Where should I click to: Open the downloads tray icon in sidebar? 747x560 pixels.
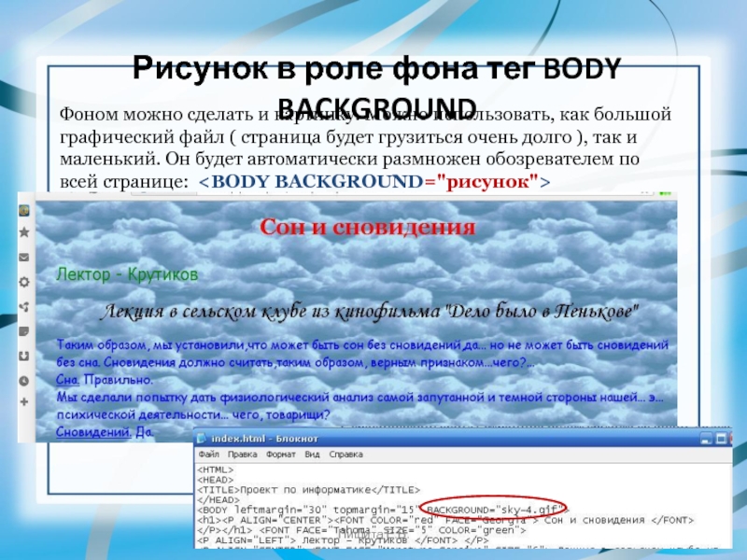pyautogui.click(x=24, y=357)
